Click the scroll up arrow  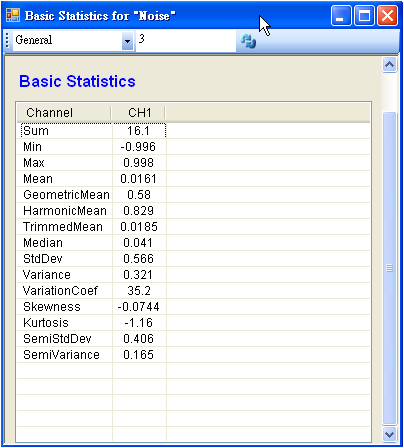(389, 65)
